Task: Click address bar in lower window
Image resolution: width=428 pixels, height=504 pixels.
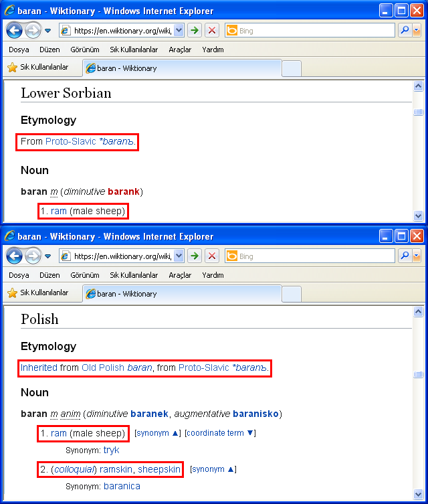Action: tap(121, 256)
